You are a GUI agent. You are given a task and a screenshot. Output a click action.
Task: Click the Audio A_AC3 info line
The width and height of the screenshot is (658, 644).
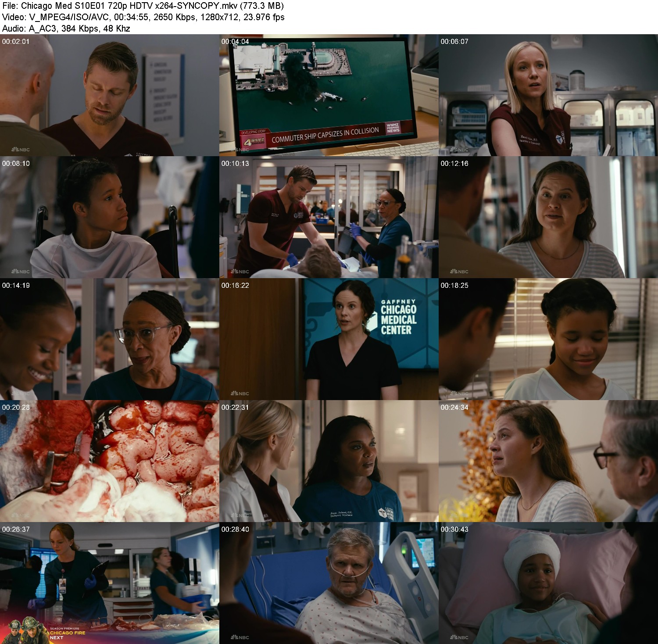pos(66,29)
